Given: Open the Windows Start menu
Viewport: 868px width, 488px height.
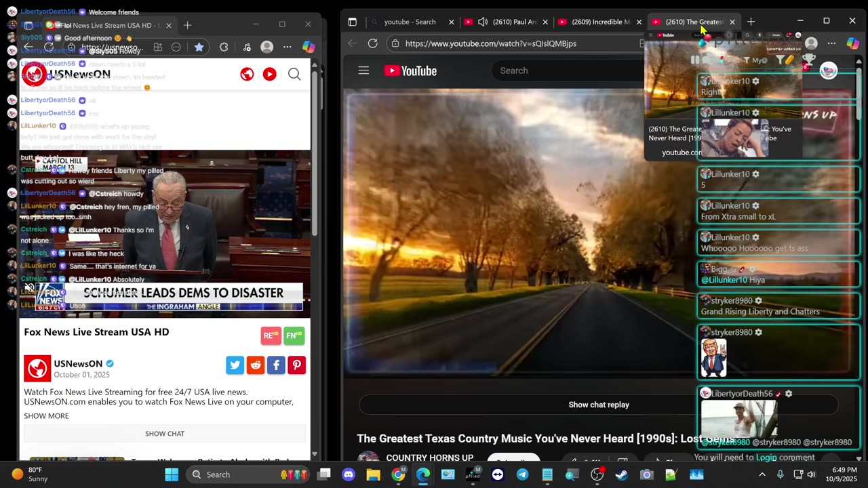Looking at the screenshot, I should tap(172, 474).
